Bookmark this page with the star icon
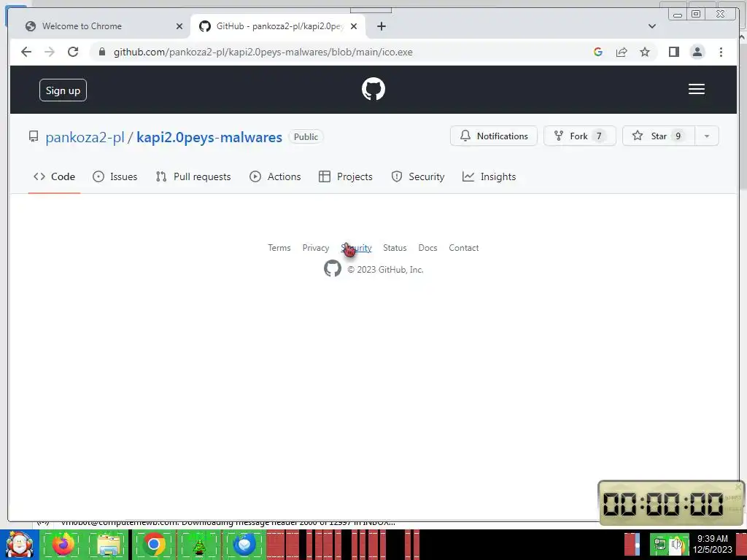747x560 pixels. (x=645, y=52)
